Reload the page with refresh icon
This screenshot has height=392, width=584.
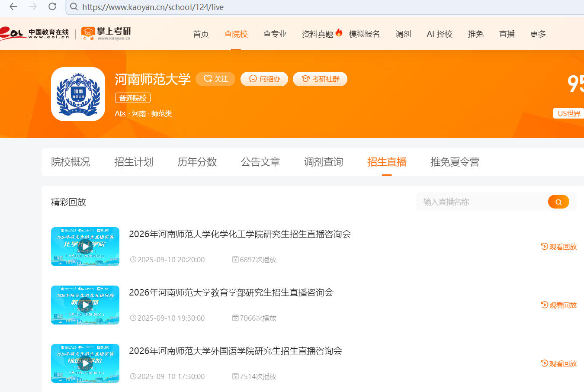tap(52, 6)
